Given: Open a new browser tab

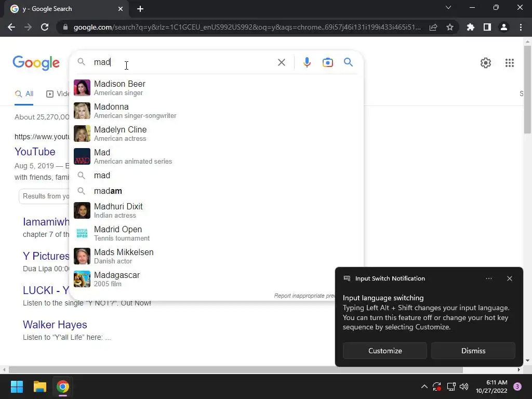Looking at the screenshot, I should (x=140, y=9).
